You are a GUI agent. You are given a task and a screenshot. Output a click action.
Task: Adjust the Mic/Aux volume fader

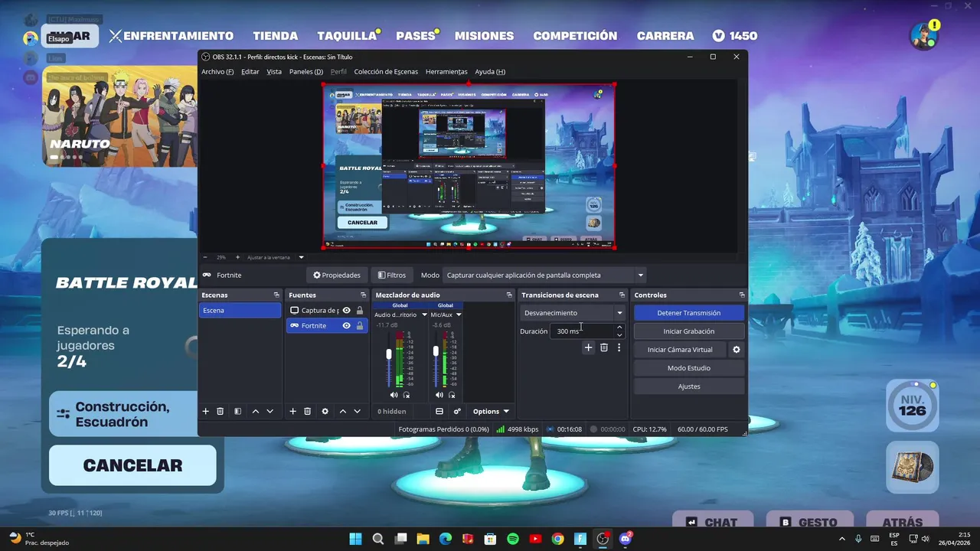tap(436, 351)
